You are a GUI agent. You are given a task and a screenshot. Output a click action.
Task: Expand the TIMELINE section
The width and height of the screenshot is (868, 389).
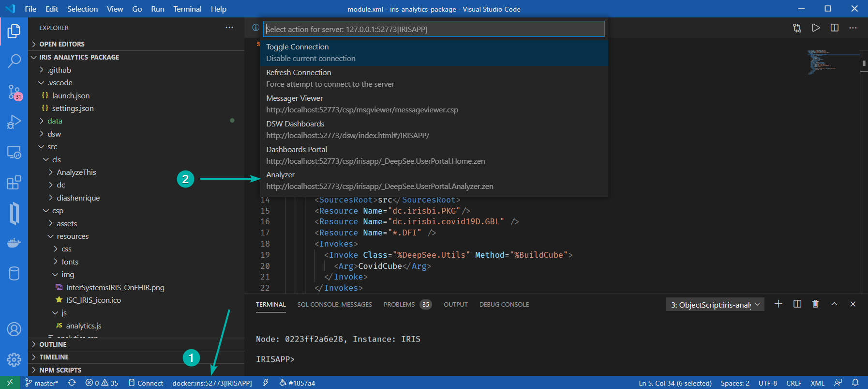pyautogui.click(x=136, y=357)
